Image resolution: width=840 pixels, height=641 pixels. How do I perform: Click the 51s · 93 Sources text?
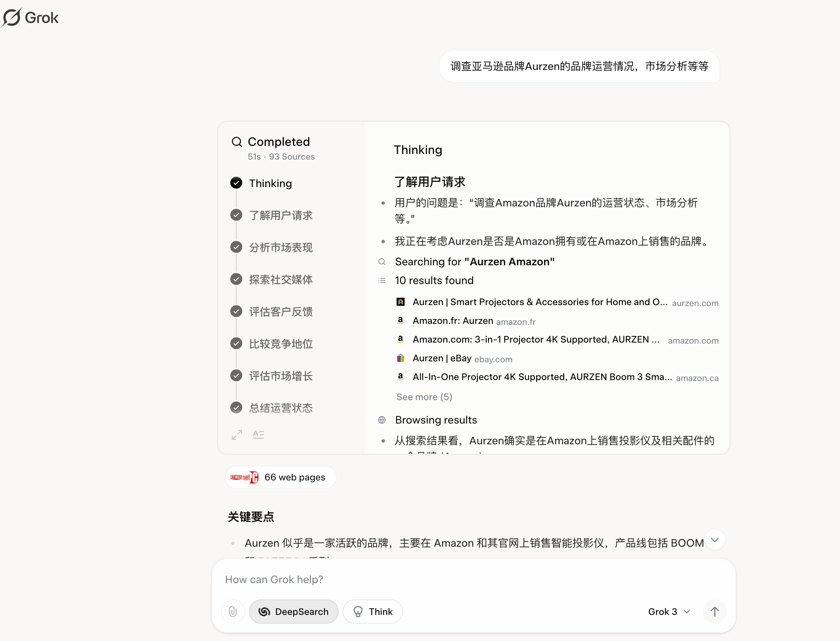(x=281, y=157)
